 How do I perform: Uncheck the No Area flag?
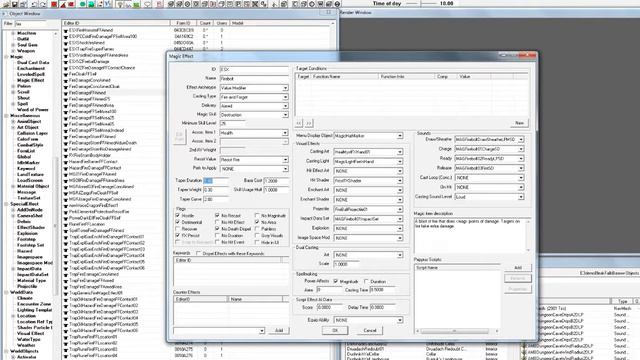tap(257, 222)
